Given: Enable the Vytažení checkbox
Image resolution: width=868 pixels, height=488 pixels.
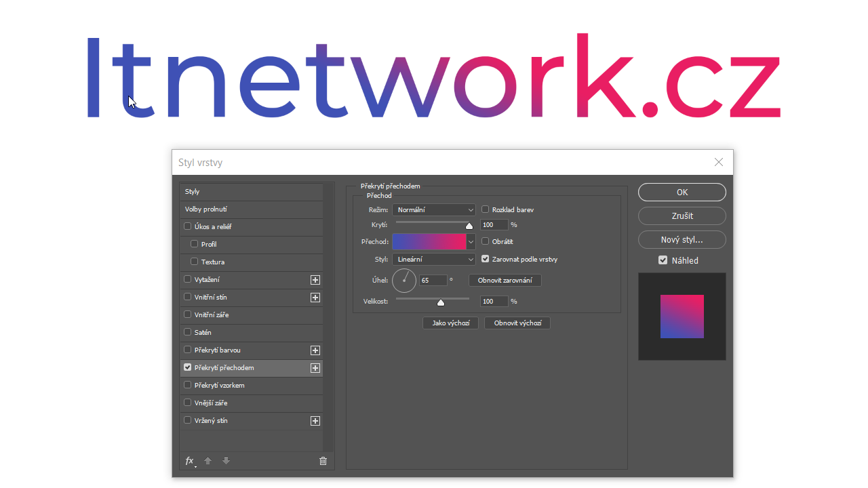Looking at the screenshot, I should 188,279.
